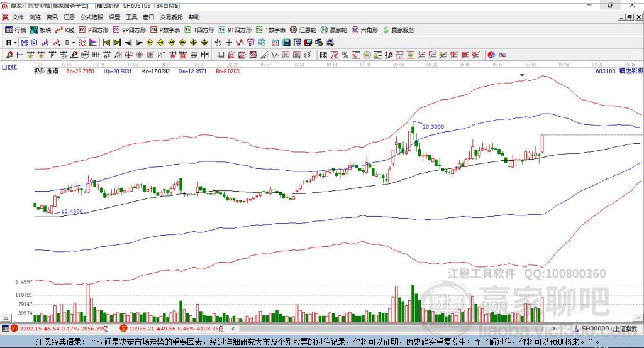Click the save floppy disk icon
Screen dimensions: 644x348
(x=308, y=43)
